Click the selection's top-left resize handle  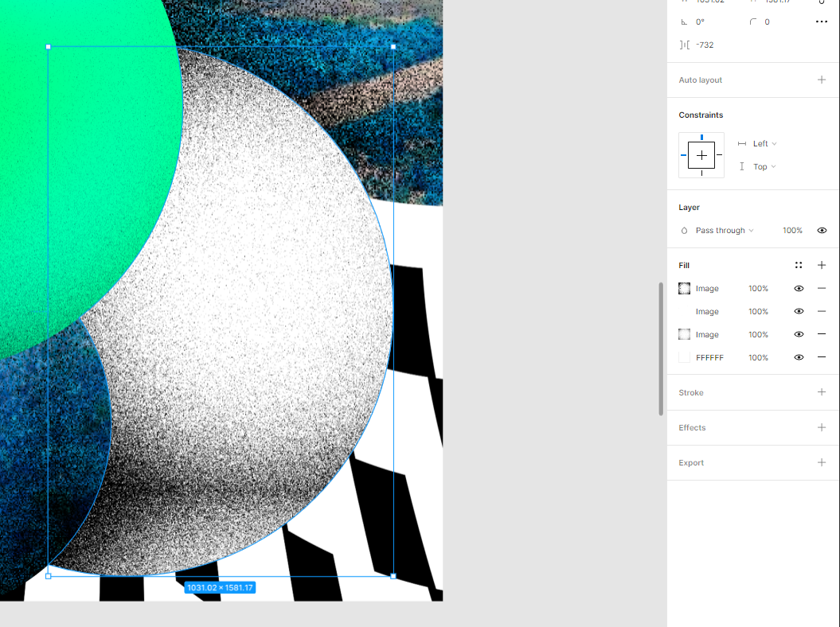(x=49, y=47)
